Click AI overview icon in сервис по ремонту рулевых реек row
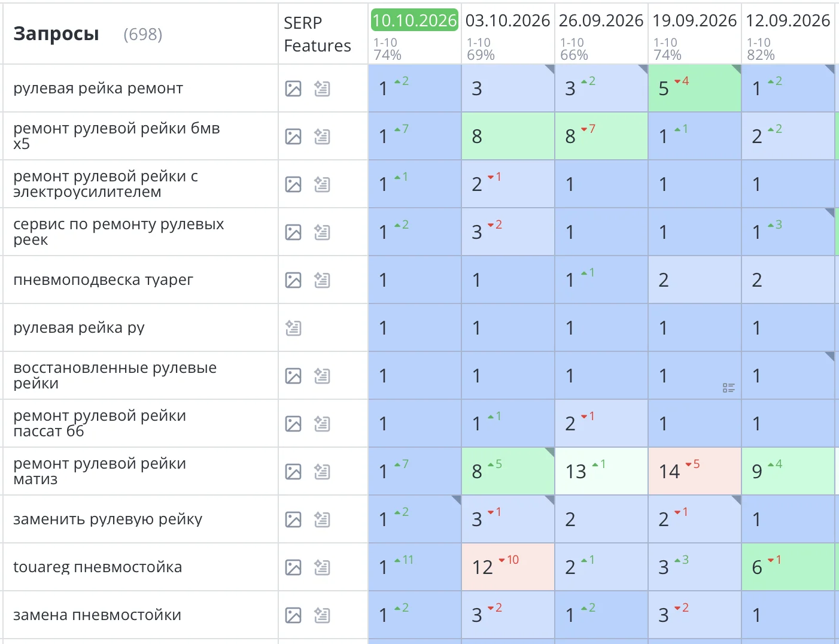Screen dimensions: 839x644 [322, 232]
